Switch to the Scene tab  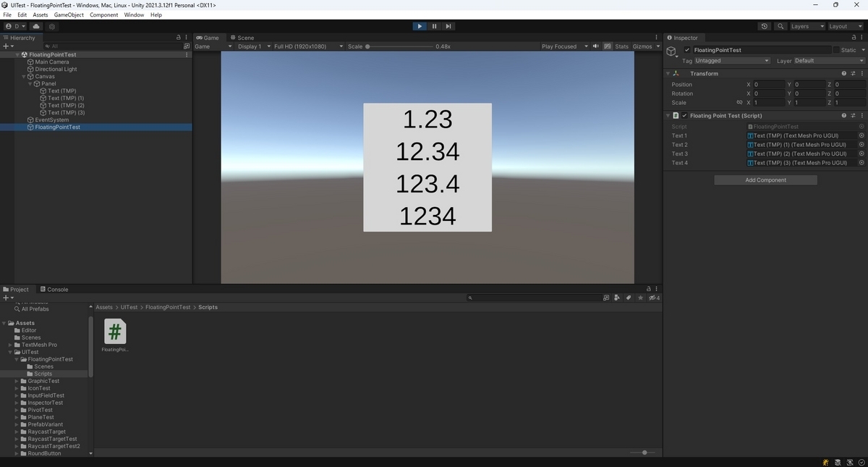click(x=242, y=38)
